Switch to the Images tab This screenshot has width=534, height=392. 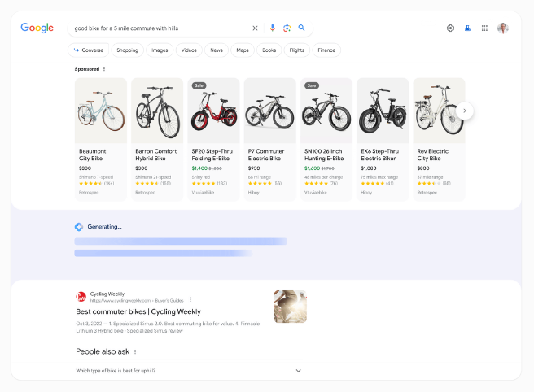point(160,50)
